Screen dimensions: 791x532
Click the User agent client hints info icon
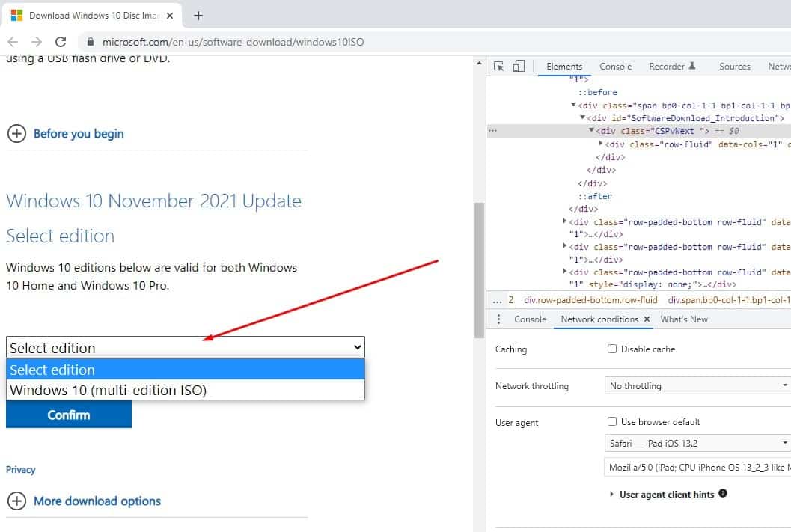pyautogui.click(x=723, y=494)
